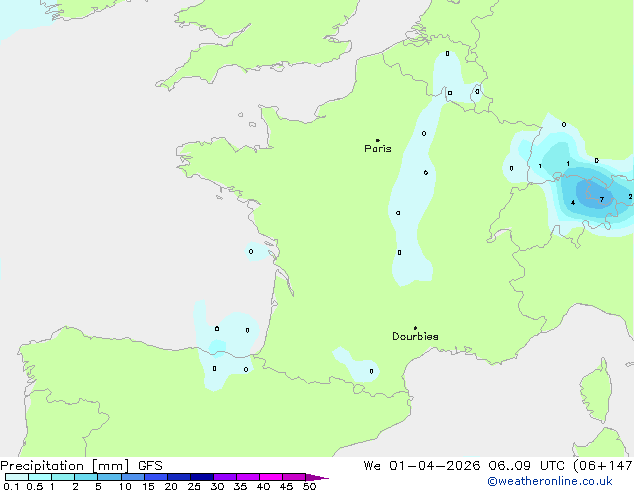
Task: Pick the 30–35 mm legend swatch
Action: (x=224, y=477)
